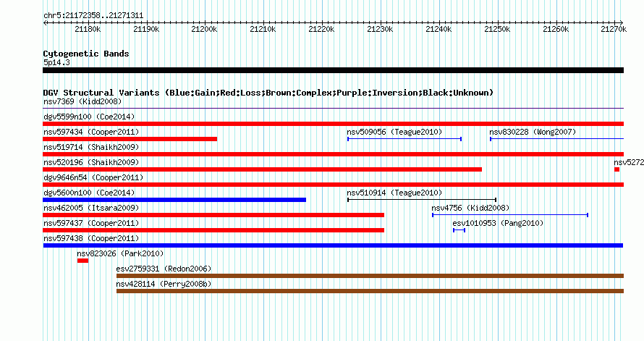The width and height of the screenshot is (644, 341).
Task: Click the truncated nsv5272 label at right edge
Action: point(629,162)
